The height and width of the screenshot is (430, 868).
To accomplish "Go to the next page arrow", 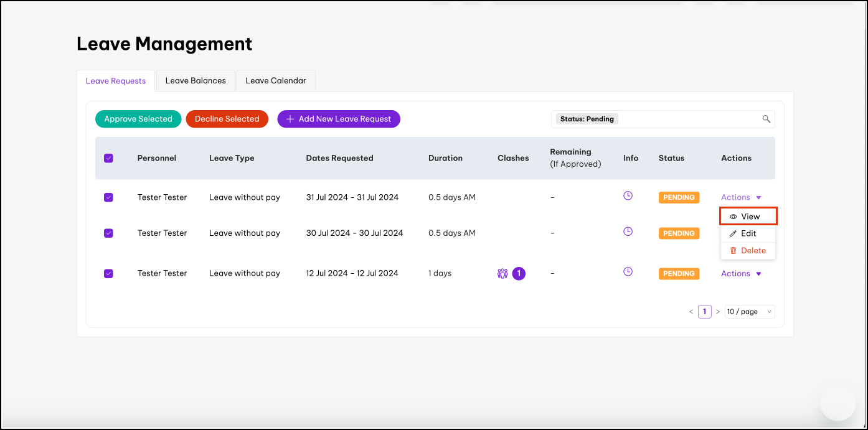I will (x=718, y=312).
